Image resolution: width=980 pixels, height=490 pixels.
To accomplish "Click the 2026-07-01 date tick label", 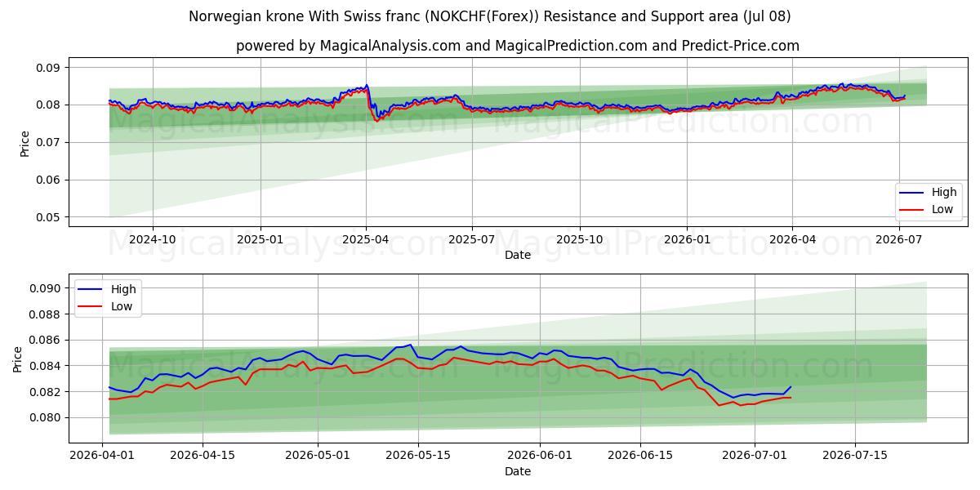I will 755,456.
